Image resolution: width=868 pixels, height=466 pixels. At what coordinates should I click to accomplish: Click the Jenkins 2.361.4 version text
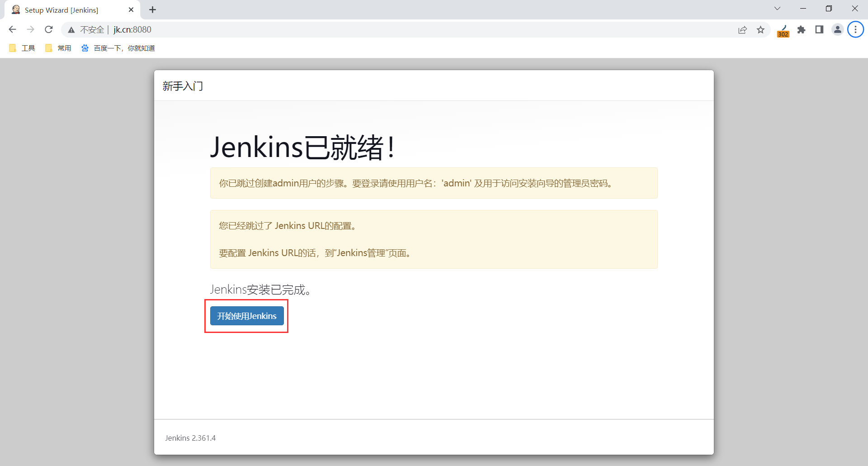click(190, 438)
